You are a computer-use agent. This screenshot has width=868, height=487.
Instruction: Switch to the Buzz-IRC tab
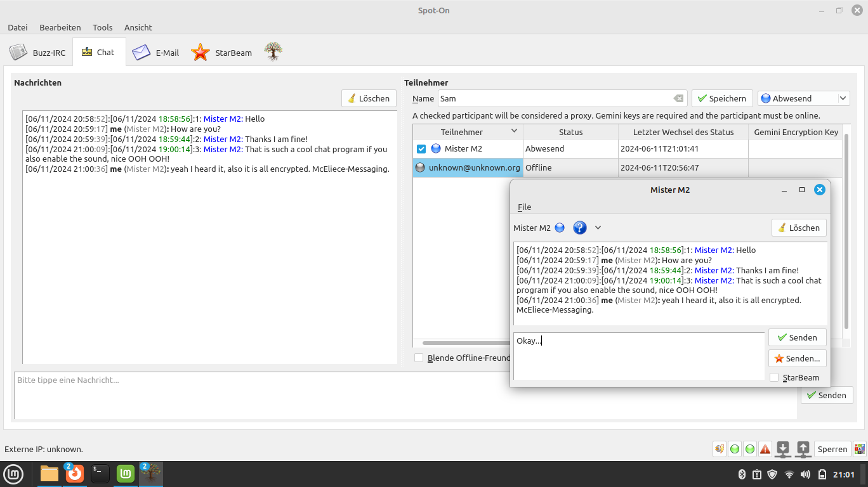tap(38, 53)
